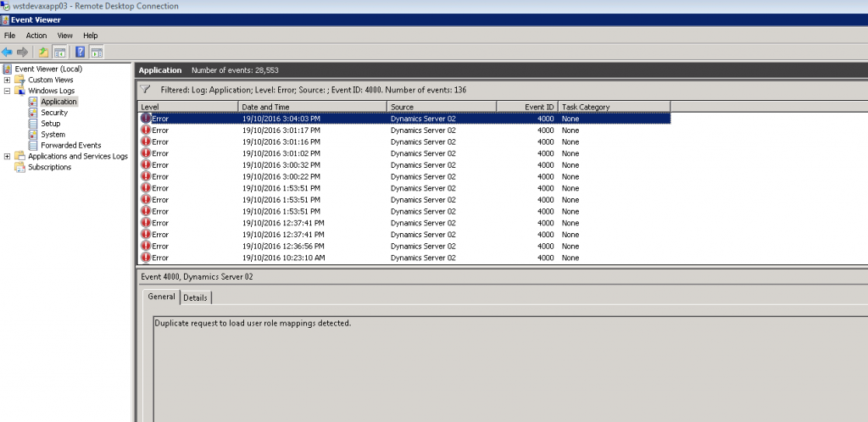Select the Subscriptions tree item

[50, 167]
